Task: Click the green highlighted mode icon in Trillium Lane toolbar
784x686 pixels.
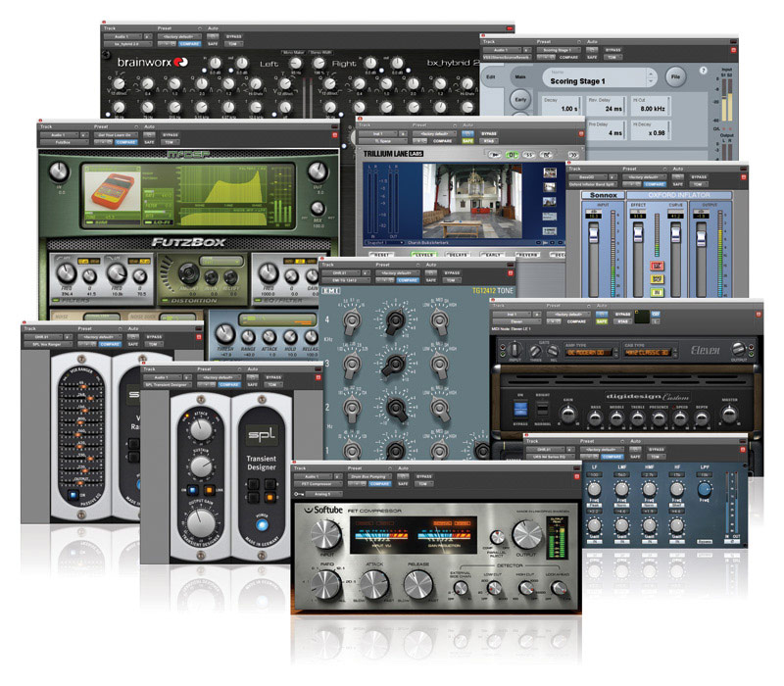Action: coord(512,155)
